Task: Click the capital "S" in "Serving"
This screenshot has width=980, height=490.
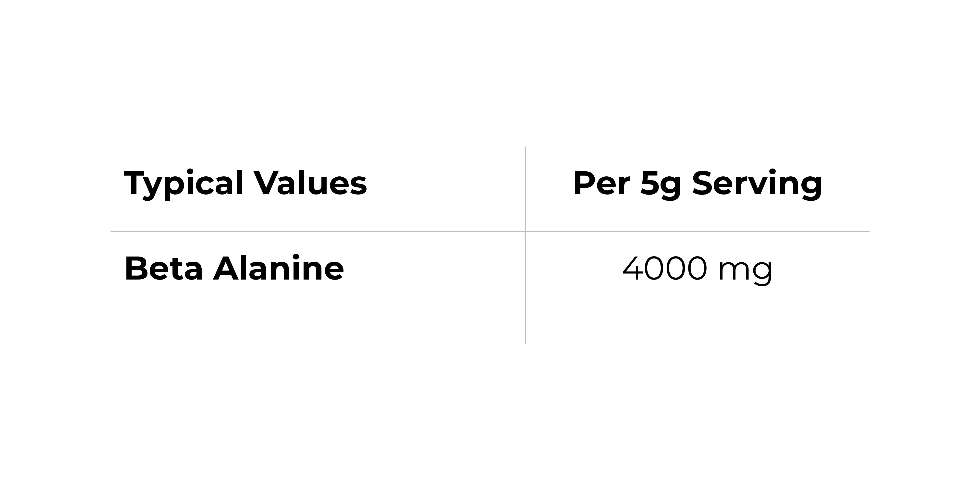Action: [x=703, y=183]
